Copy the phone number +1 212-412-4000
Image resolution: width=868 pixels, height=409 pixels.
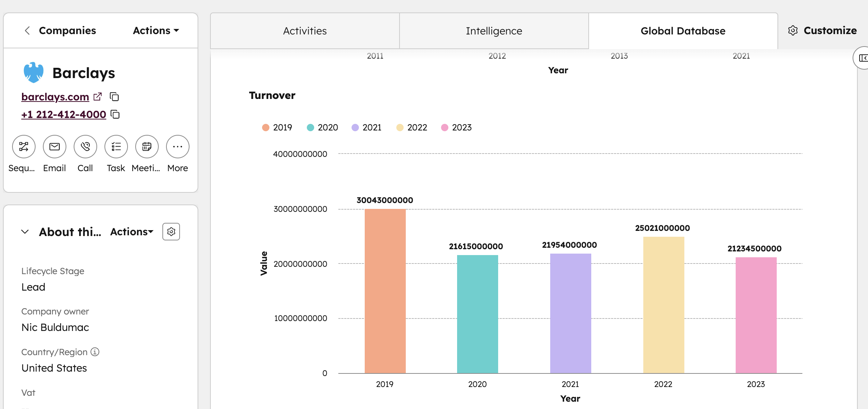(x=115, y=114)
